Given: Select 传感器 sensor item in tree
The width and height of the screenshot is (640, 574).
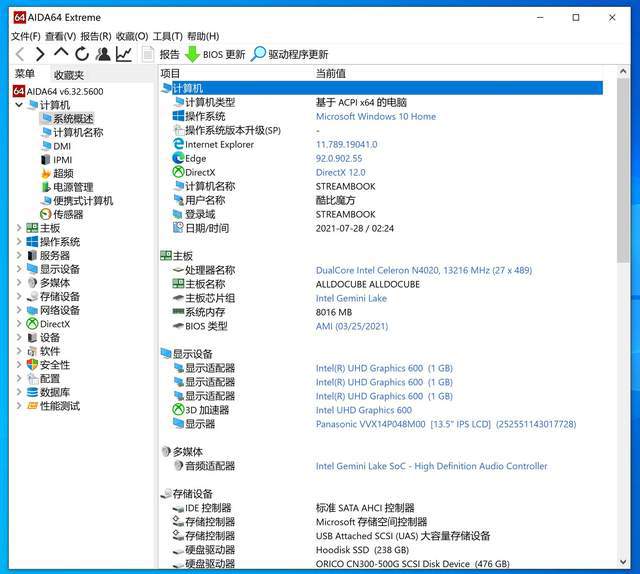Looking at the screenshot, I should pyautogui.click(x=67, y=214).
